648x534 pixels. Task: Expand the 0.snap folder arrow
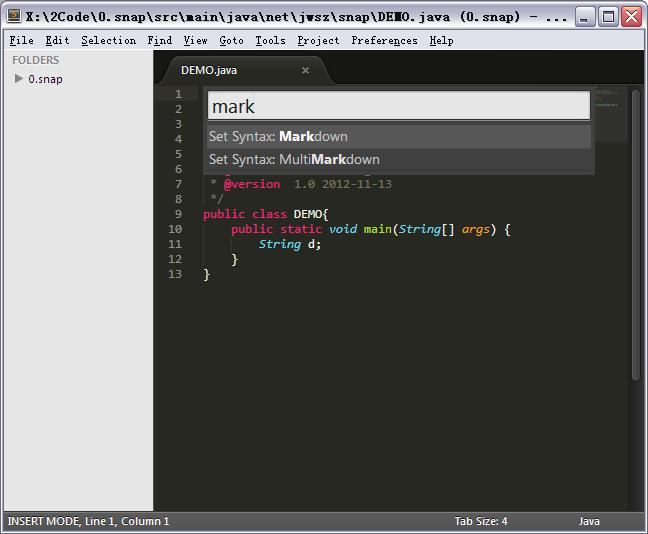coord(18,79)
